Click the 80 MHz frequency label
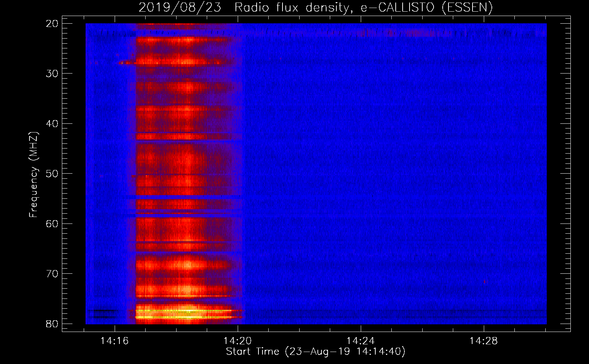The width and height of the screenshot is (589, 364). pyautogui.click(x=52, y=324)
